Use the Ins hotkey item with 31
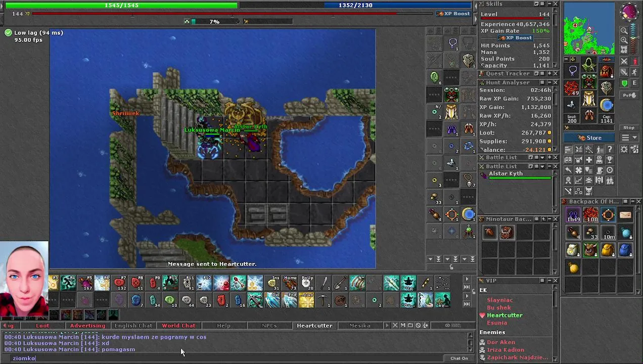The height and width of the screenshot is (364, 643). [273, 283]
